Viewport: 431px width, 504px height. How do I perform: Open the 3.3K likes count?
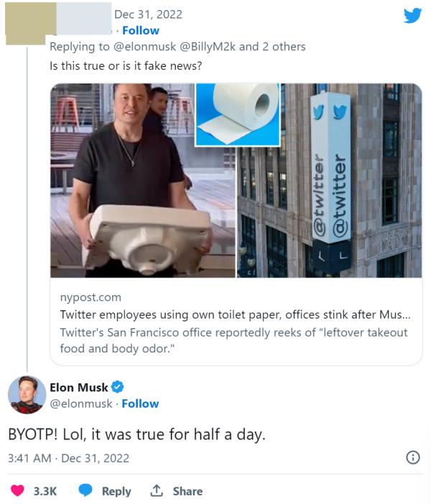(x=45, y=491)
